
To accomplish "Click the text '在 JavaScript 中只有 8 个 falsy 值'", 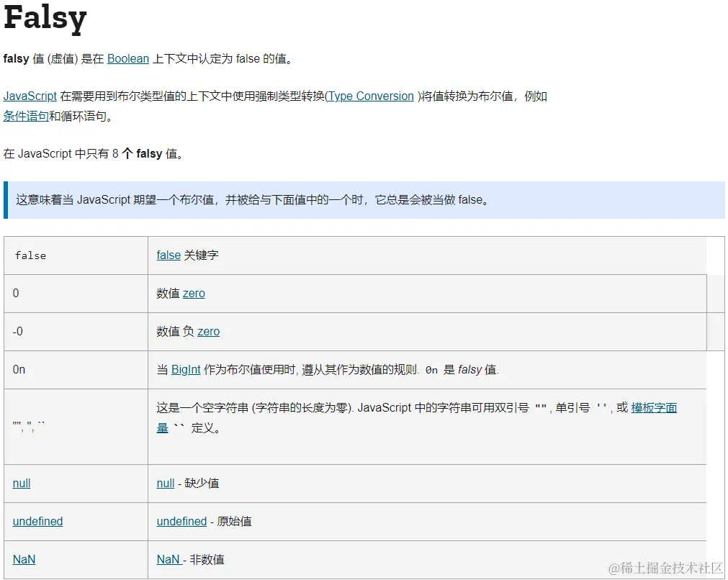I will [x=93, y=153].
